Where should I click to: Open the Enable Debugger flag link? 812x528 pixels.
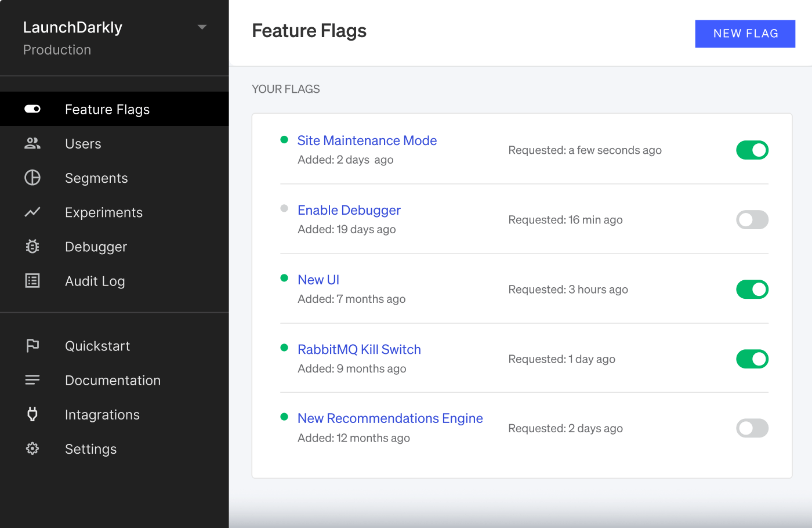click(x=349, y=210)
